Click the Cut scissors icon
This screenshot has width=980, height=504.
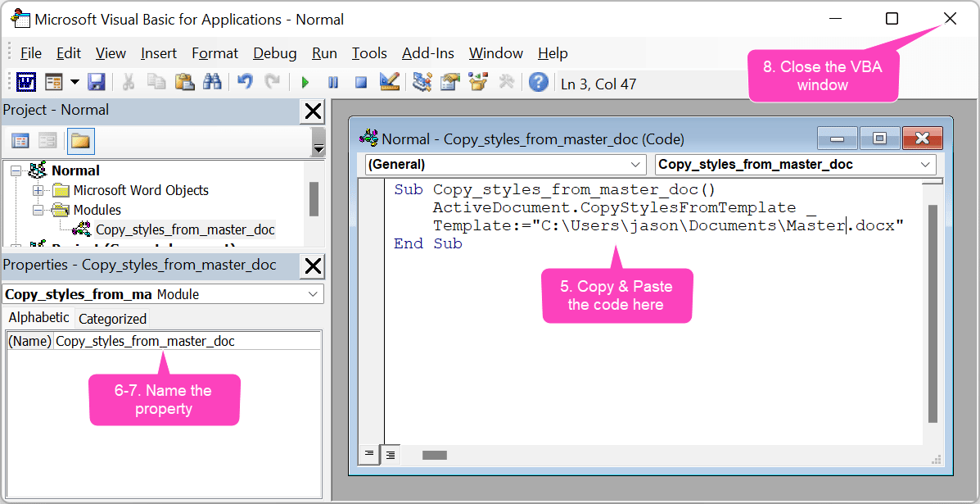click(129, 82)
